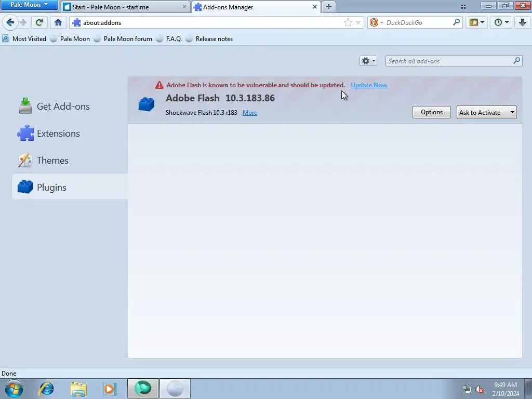The width and height of the screenshot is (532, 399).
Task: Open the Extensions category
Action: tap(70, 134)
